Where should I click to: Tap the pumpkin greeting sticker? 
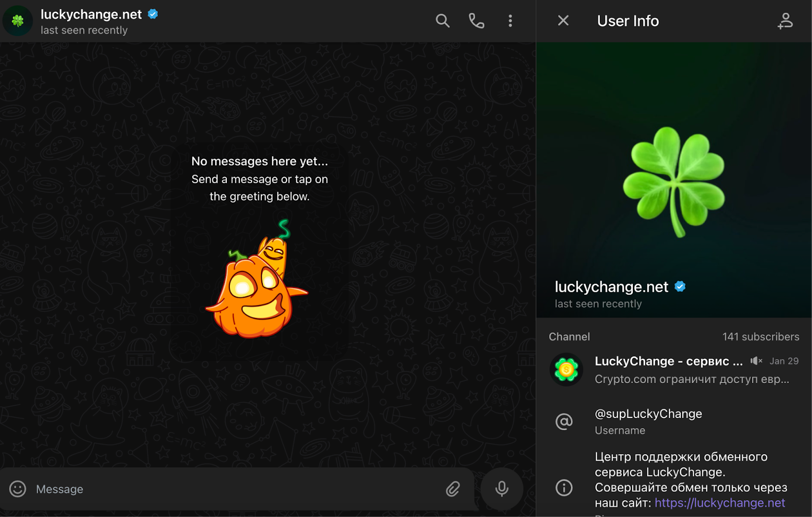click(256, 279)
